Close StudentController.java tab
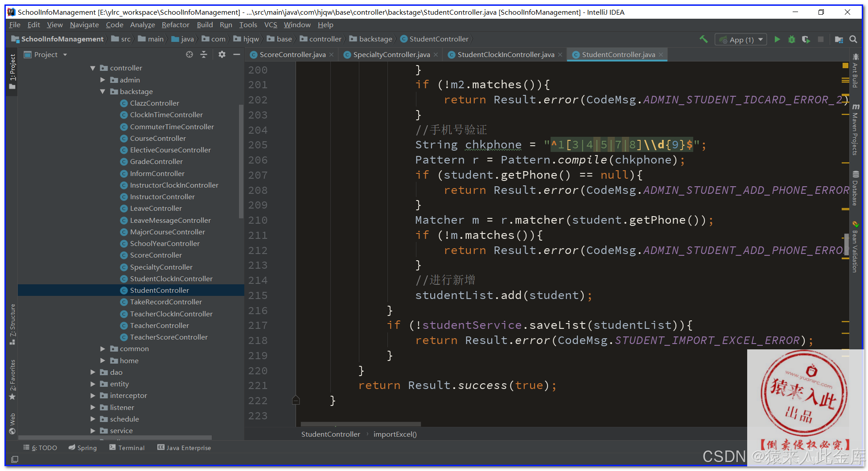This screenshot has height=471, width=868. [661, 55]
